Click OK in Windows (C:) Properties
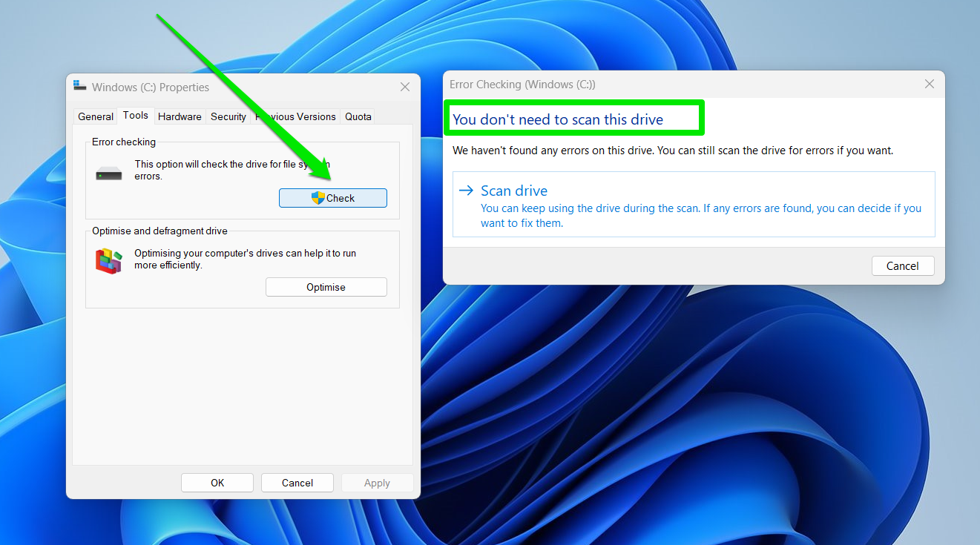 point(217,483)
